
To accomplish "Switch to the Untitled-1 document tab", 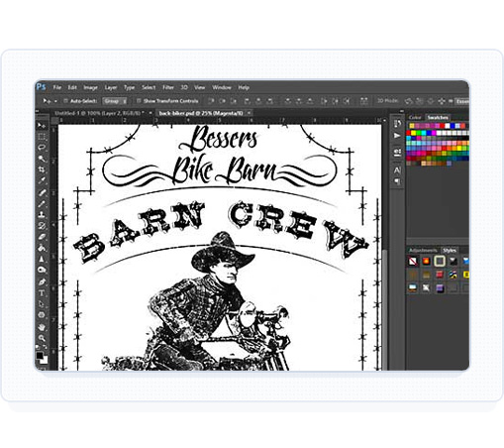I will click(x=99, y=113).
